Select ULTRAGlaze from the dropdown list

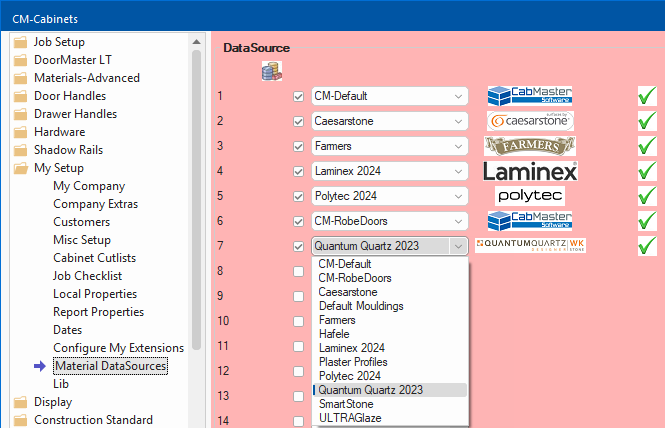pos(348,417)
